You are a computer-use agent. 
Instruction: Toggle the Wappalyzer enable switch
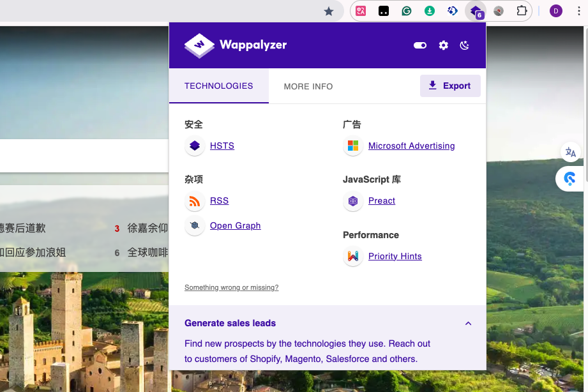(x=420, y=45)
